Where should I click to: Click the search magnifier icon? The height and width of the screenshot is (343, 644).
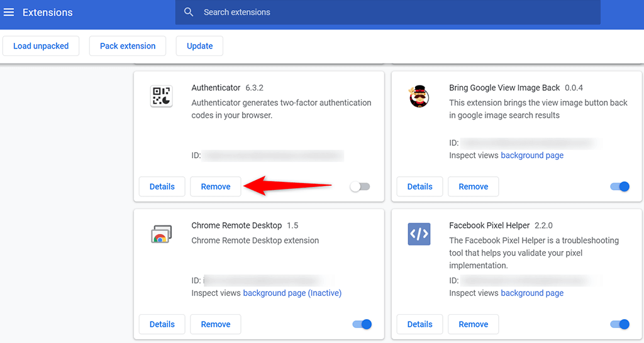[189, 12]
